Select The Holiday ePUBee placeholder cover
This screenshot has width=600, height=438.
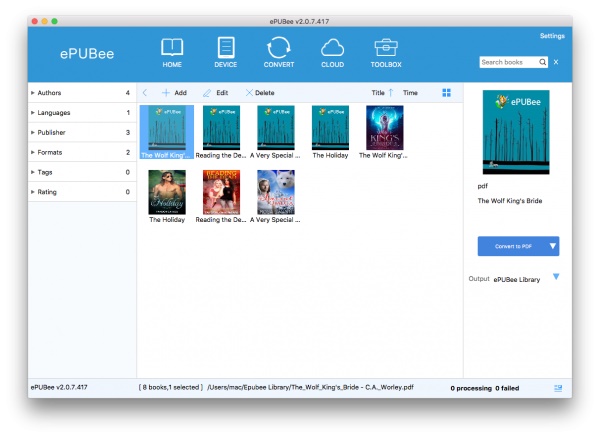point(330,128)
